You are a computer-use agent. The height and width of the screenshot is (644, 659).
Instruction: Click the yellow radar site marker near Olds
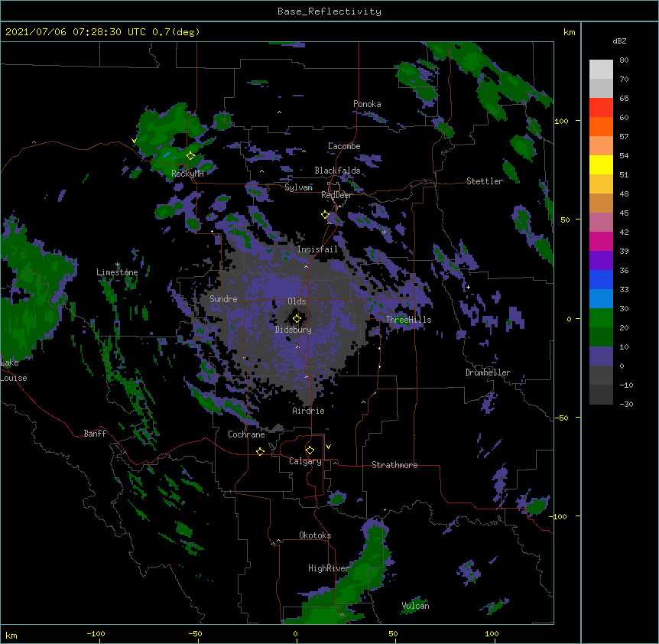[x=297, y=318]
